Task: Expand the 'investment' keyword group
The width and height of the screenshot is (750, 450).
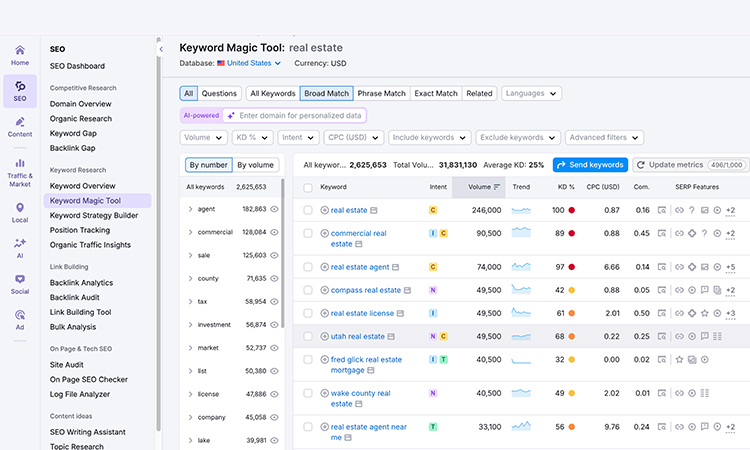Action: pyautogui.click(x=190, y=325)
